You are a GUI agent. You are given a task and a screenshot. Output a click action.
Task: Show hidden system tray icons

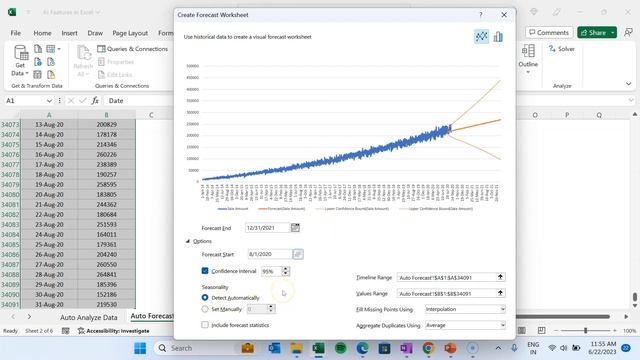498,348
